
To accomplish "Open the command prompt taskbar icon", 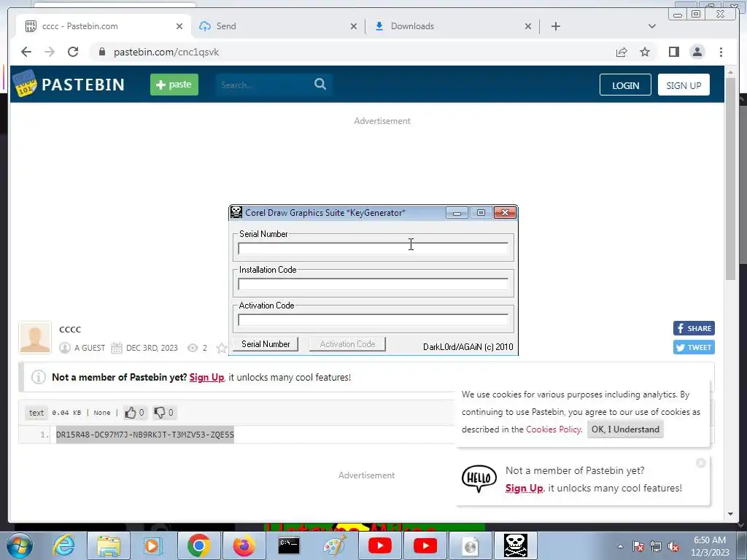I will click(x=289, y=545).
